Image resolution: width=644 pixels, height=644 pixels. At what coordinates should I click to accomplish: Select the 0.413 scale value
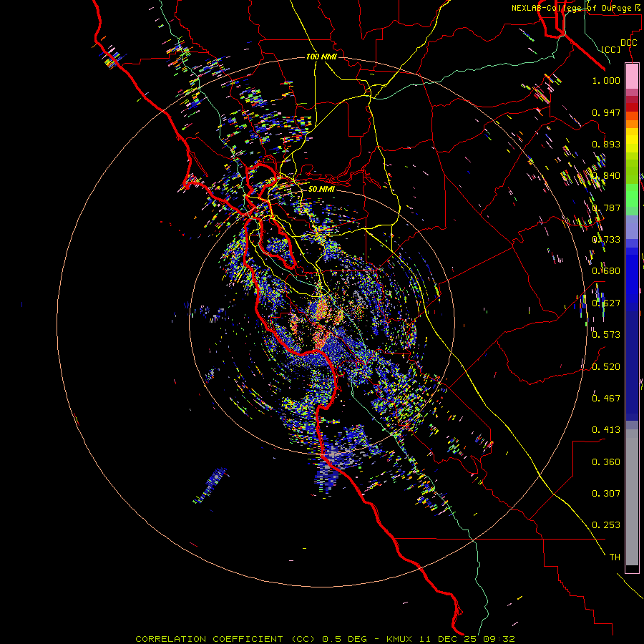[x=606, y=430]
